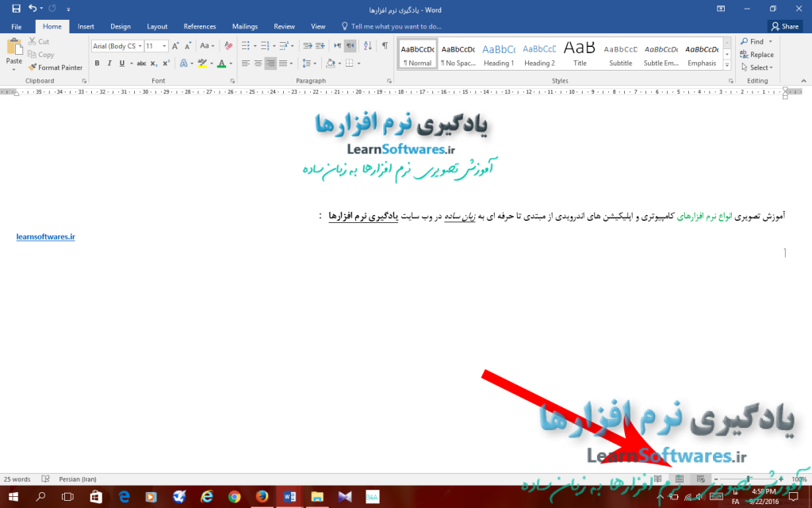Sort the selected paragraphs alphabetically
The height and width of the screenshot is (508, 812).
[x=368, y=45]
